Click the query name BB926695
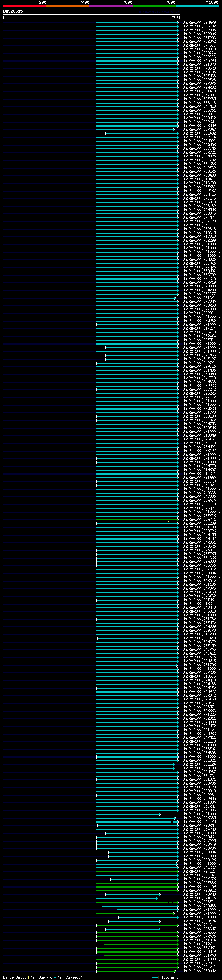This screenshot has height=980, width=222. 13,11
